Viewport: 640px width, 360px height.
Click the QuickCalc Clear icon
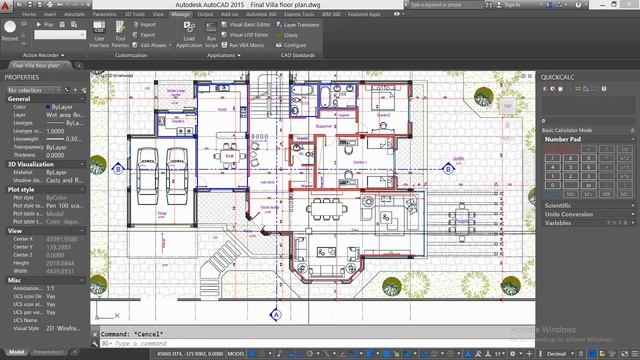(x=544, y=89)
